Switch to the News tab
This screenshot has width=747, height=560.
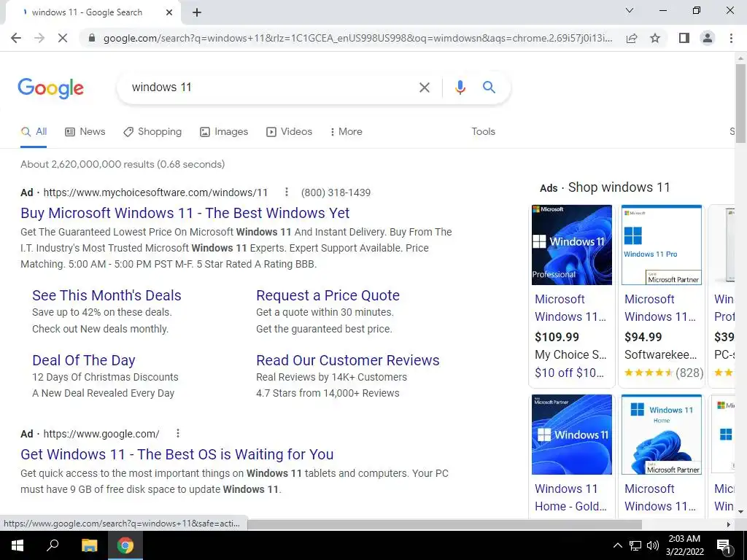pos(85,131)
